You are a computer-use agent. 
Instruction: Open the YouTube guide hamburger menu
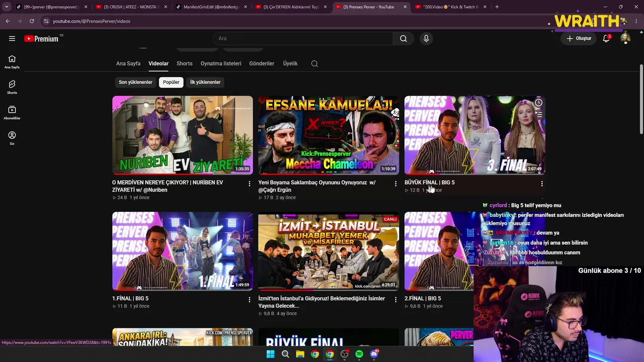[x=12, y=38]
